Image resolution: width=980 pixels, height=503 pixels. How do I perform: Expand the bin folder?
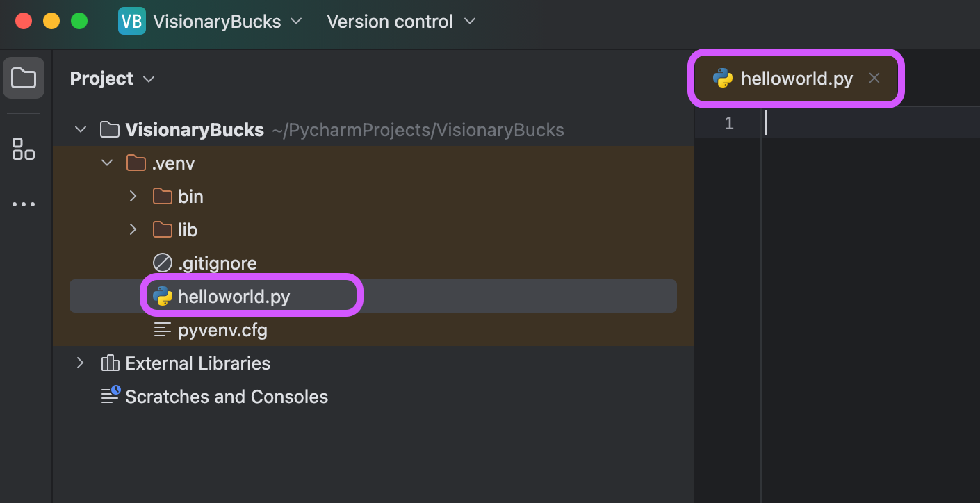click(x=133, y=197)
